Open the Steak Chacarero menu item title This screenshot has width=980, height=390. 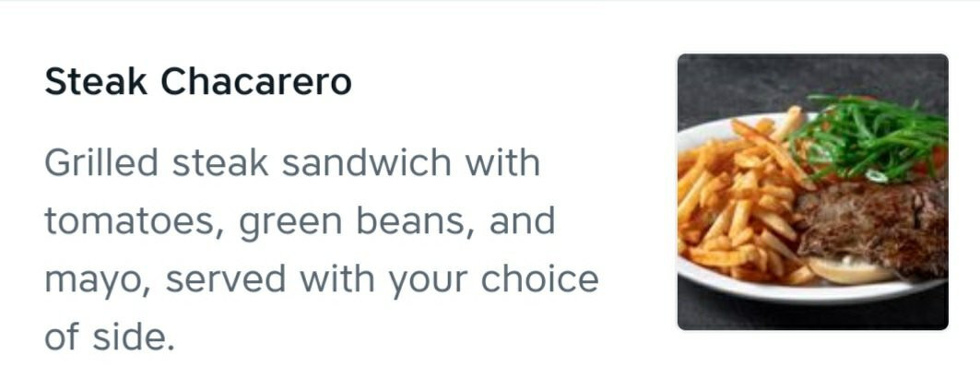[x=197, y=82]
